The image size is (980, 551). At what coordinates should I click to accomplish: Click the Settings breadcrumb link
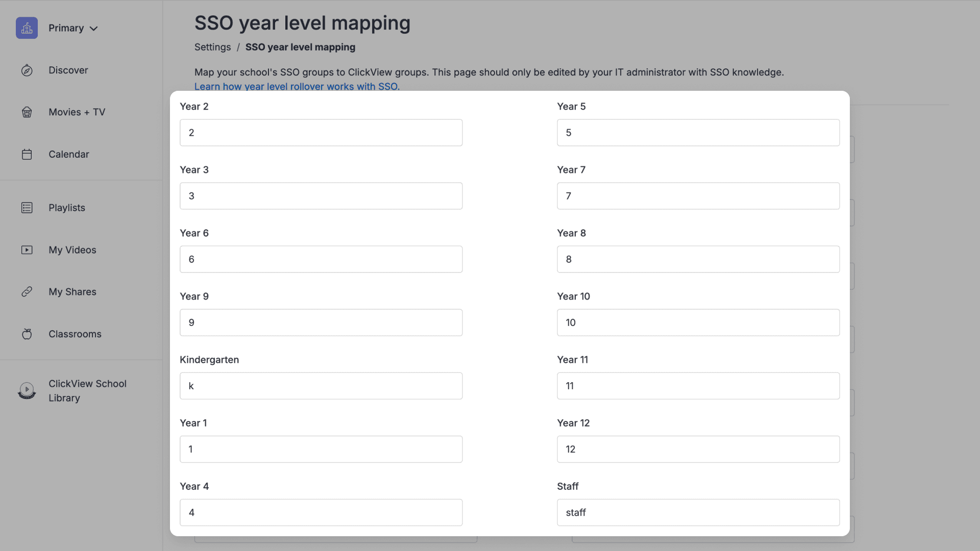212,47
